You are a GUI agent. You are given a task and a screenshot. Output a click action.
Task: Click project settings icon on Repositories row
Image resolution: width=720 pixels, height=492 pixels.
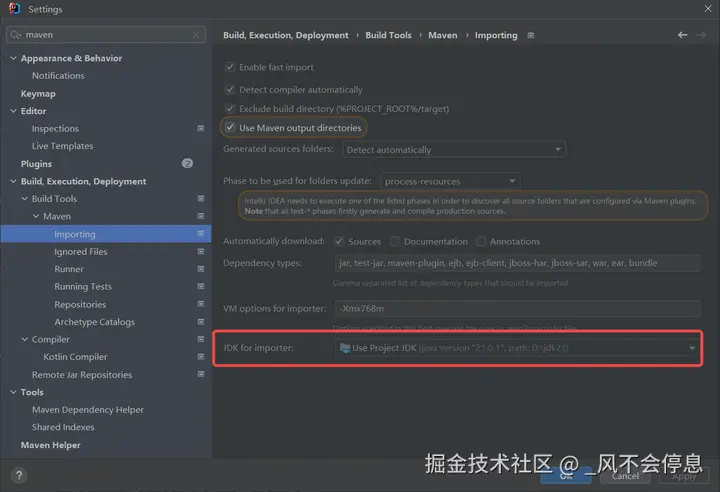[201, 304]
